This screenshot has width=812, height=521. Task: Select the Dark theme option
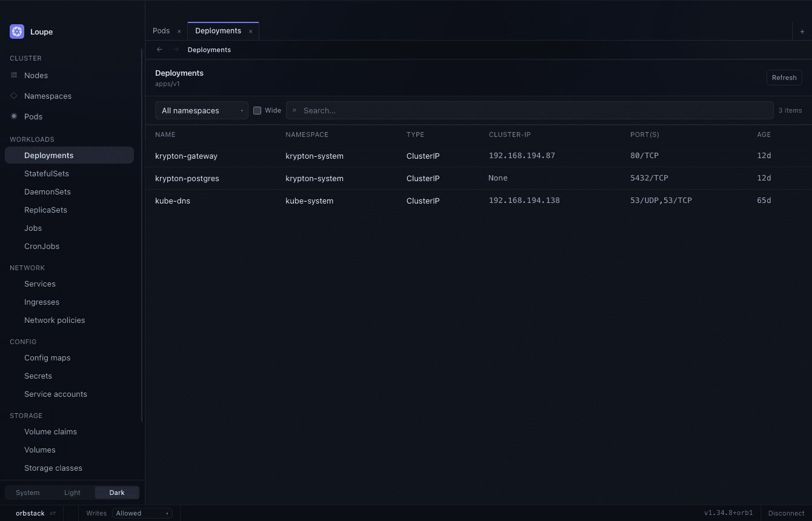click(x=117, y=493)
